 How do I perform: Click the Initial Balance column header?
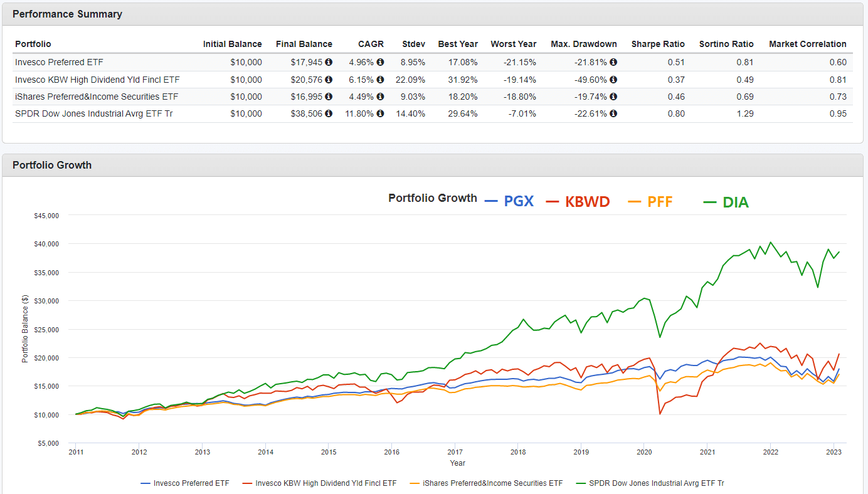click(232, 44)
